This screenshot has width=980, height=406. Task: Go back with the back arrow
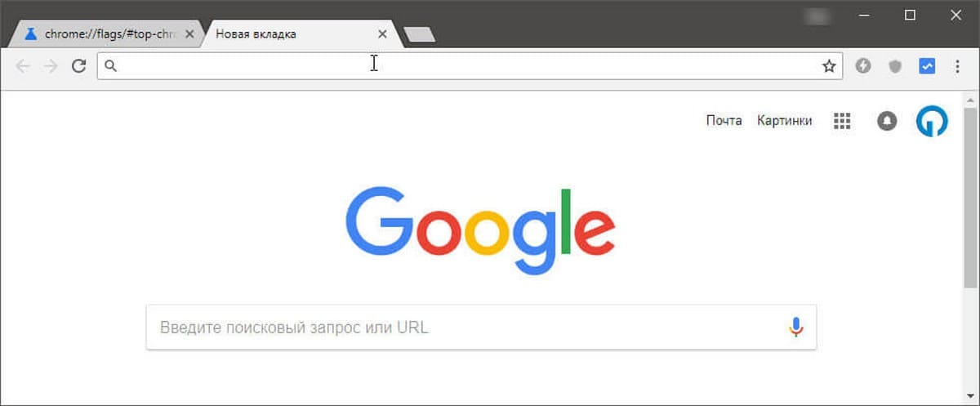tap(23, 66)
